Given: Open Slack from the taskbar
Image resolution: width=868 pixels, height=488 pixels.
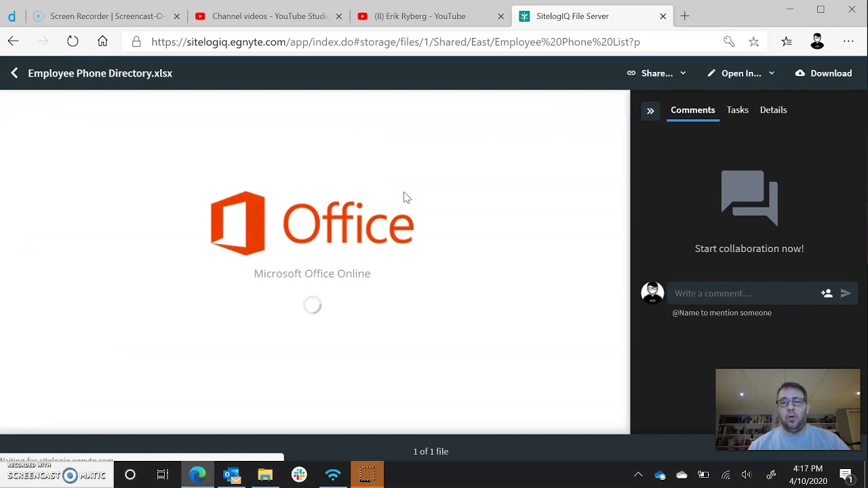Looking at the screenshot, I should tap(299, 474).
